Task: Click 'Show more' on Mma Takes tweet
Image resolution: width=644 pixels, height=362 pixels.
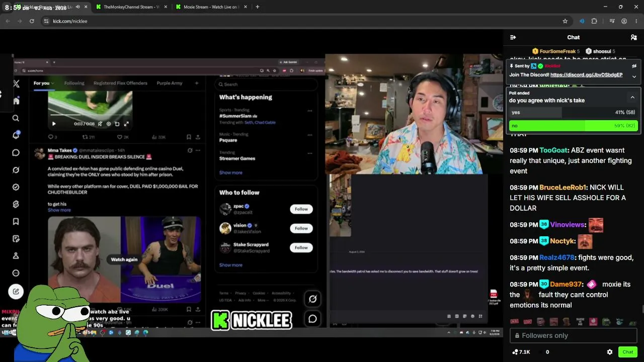Action: [x=59, y=210]
